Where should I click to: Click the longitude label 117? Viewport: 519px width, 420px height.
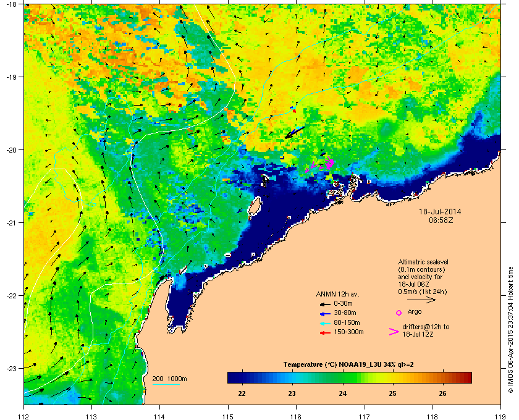[x=365, y=416]
